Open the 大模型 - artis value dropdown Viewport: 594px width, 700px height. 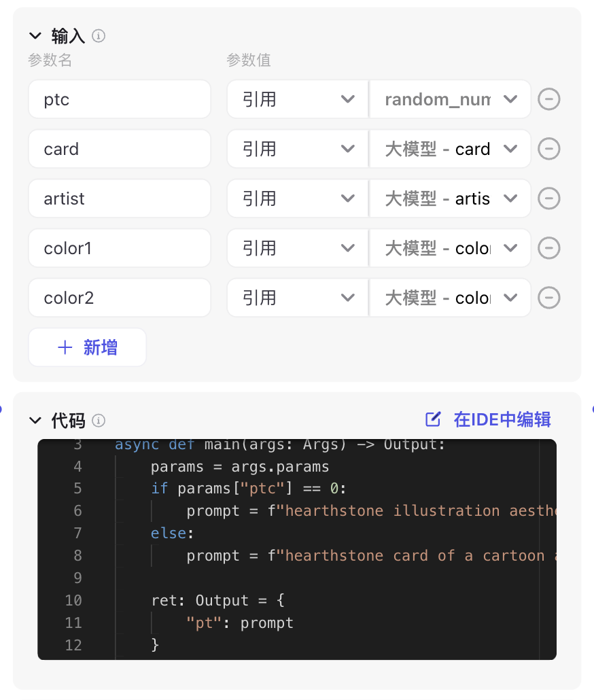(451, 198)
